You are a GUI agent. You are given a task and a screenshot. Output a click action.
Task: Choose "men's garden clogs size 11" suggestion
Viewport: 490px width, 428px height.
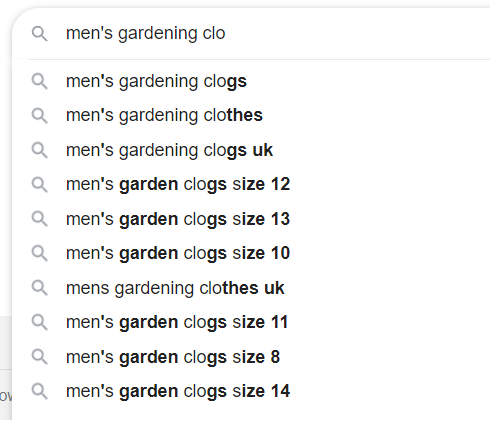pyautogui.click(x=251, y=322)
